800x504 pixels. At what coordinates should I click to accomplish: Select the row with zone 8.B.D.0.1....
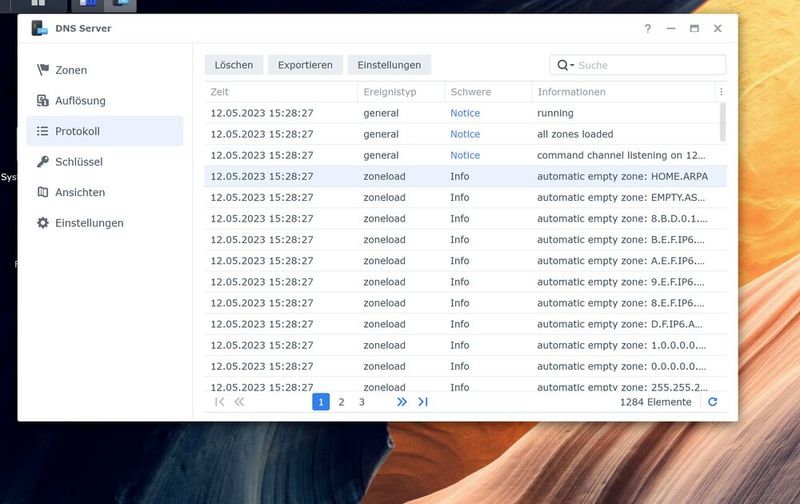click(465, 218)
